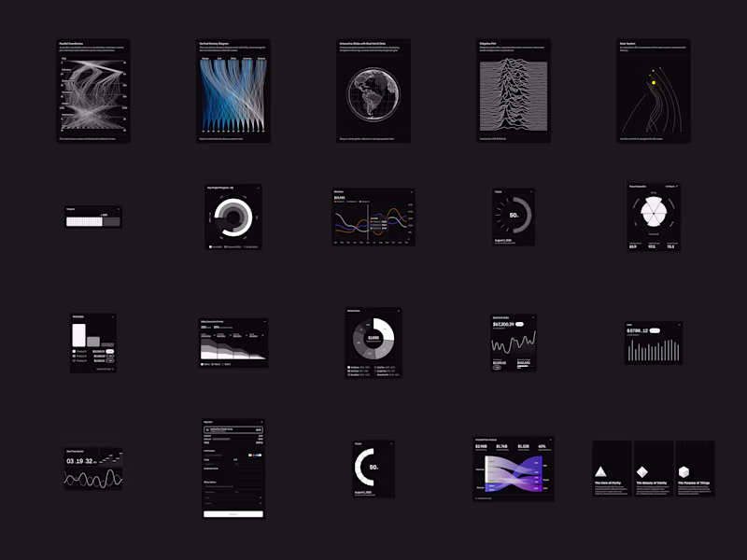Open the more-options icon on the donut chart card

click(x=399, y=311)
